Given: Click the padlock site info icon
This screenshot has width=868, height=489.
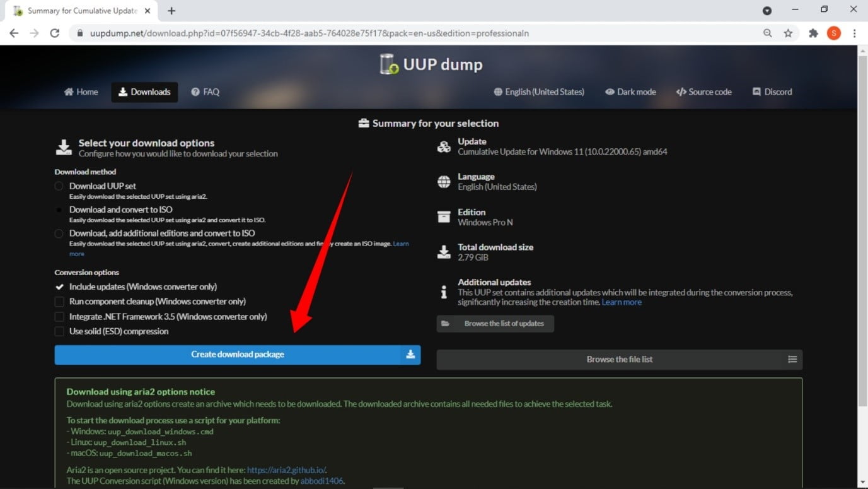Looking at the screenshot, I should (x=79, y=33).
